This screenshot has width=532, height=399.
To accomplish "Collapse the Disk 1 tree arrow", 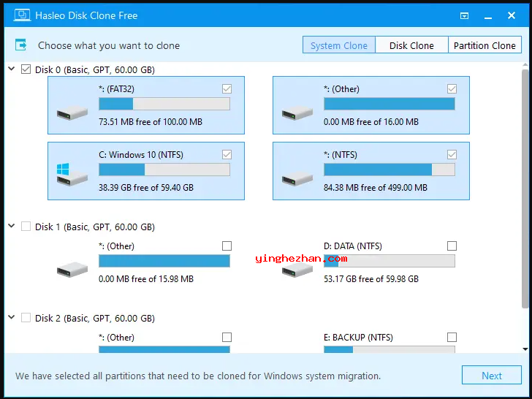I will [x=12, y=227].
